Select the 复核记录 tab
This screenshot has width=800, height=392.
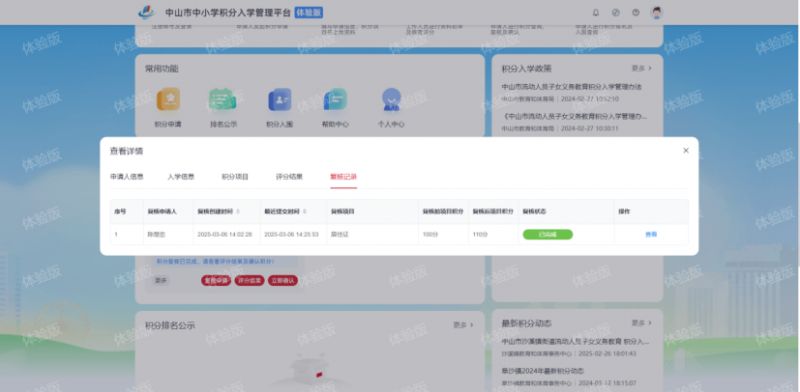(343, 177)
